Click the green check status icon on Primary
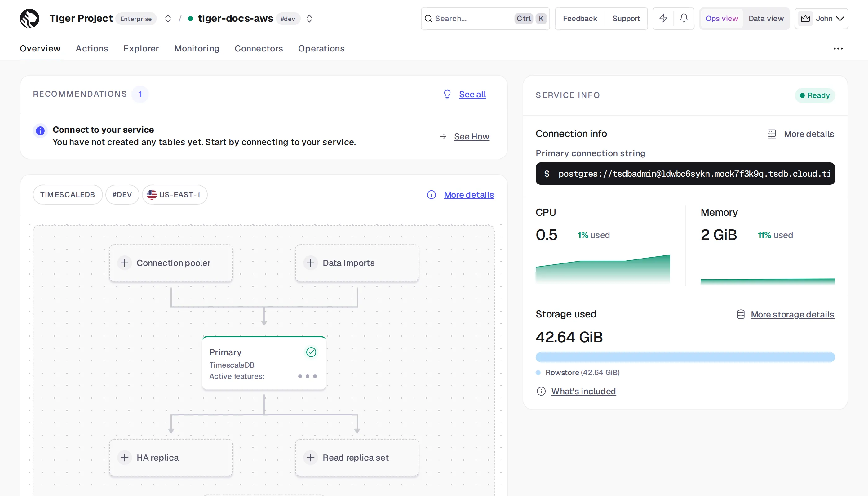This screenshot has height=496, width=868. [311, 352]
